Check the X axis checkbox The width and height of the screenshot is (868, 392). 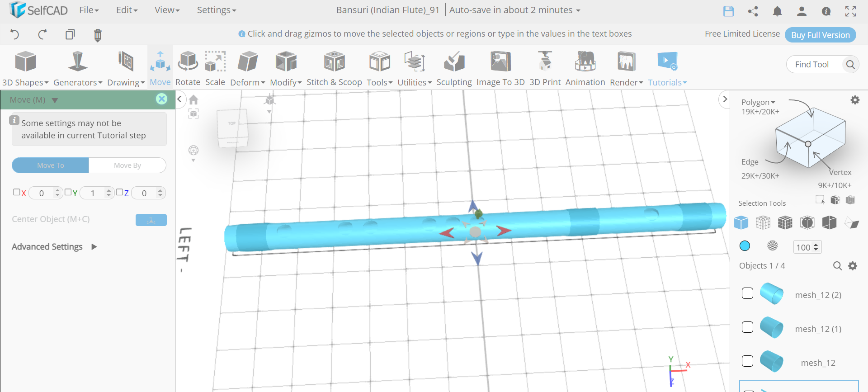(16, 192)
